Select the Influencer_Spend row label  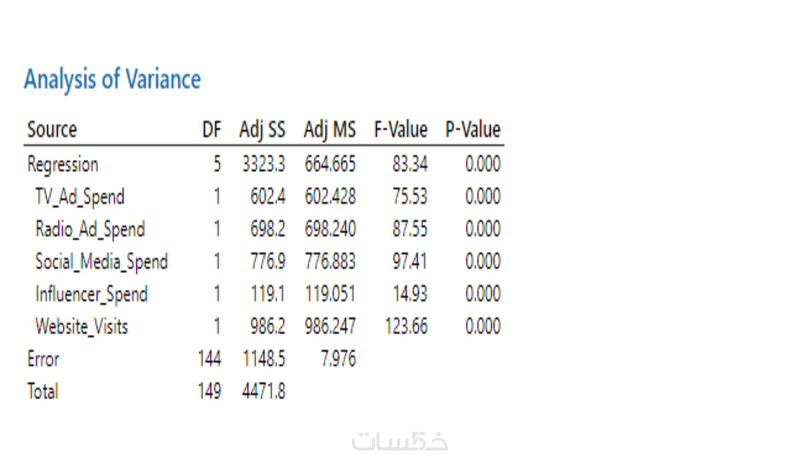click(x=91, y=294)
